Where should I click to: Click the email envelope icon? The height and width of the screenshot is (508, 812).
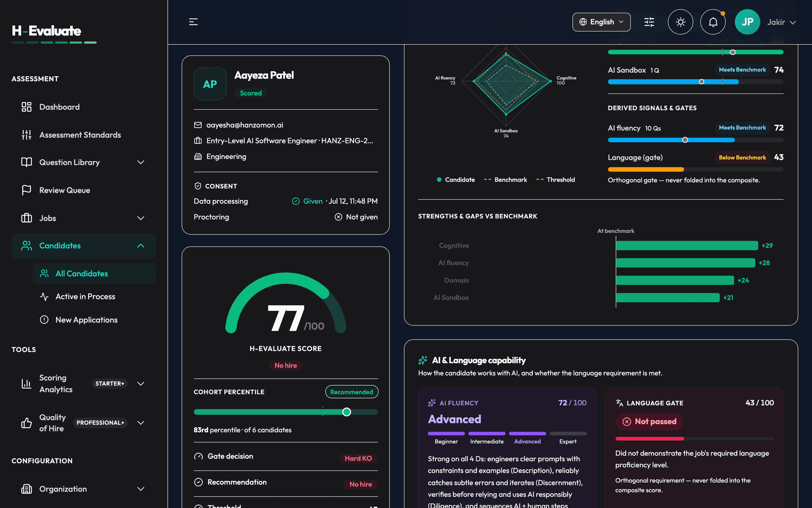click(198, 125)
